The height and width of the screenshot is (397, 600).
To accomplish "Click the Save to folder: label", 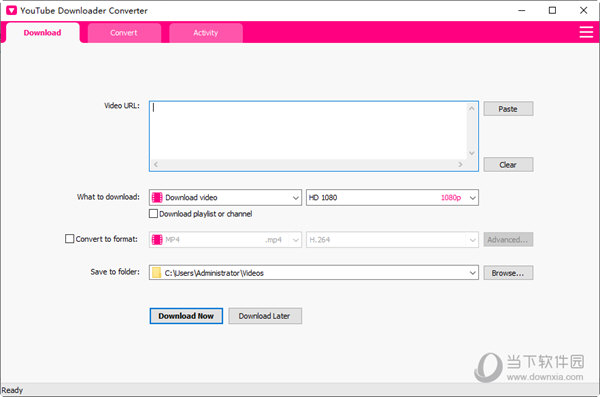I will pyautogui.click(x=115, y=272).
